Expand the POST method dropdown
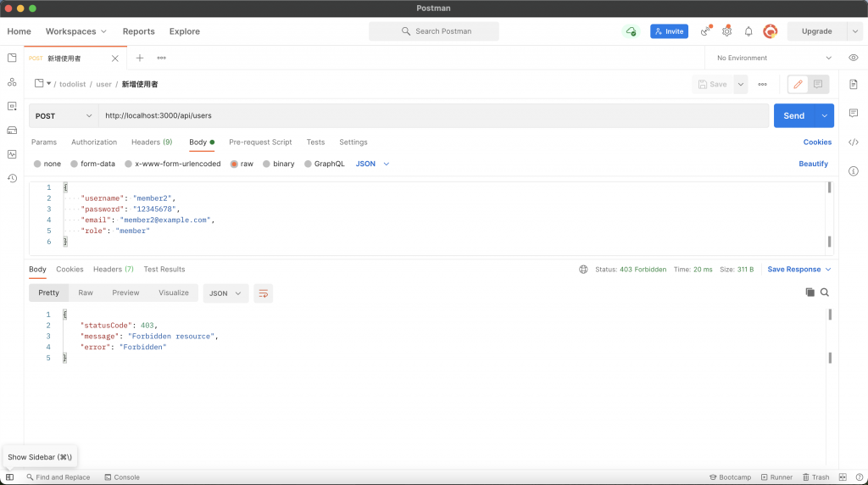Viewport: 868px width, 485px height. [64, 115]
